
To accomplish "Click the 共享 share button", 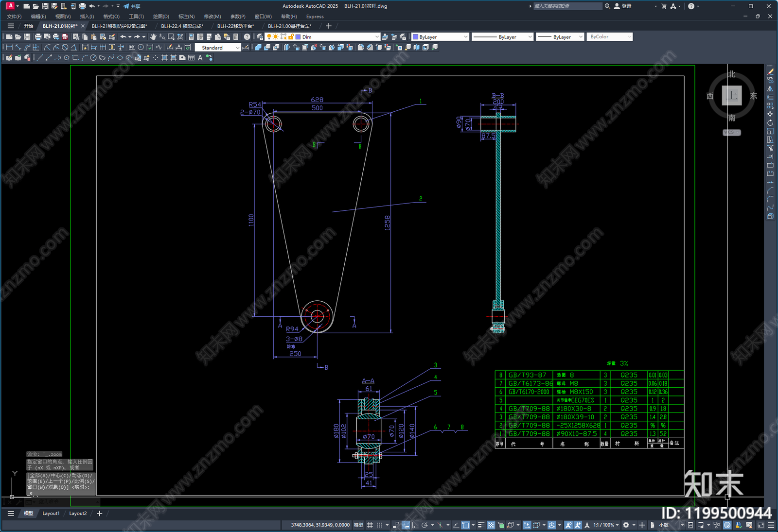I will click(132, 6).
